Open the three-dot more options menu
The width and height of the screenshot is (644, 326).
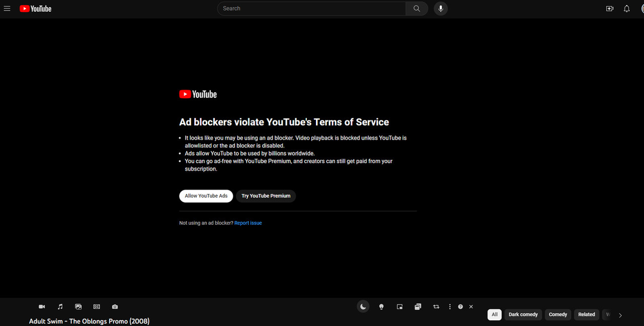(450, 307)
